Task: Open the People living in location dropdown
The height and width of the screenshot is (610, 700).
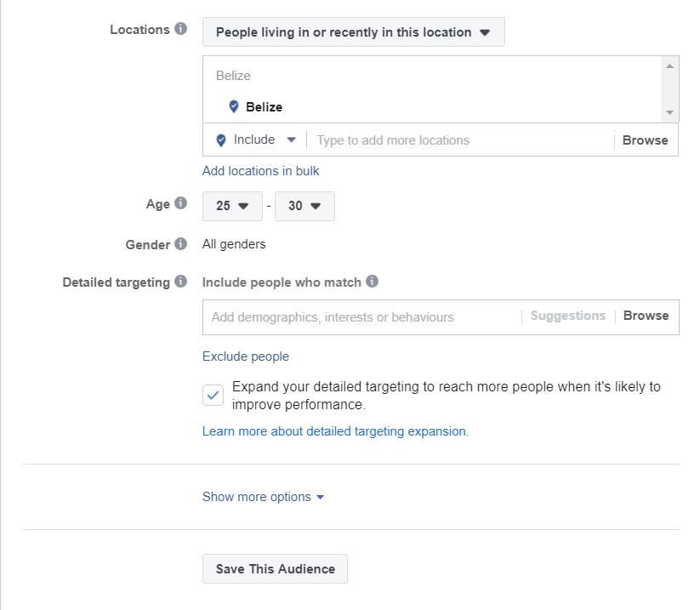Action: 354,32
